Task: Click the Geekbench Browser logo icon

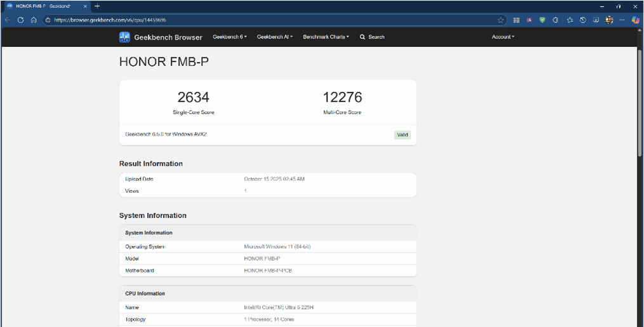Action: coord(124,37)
